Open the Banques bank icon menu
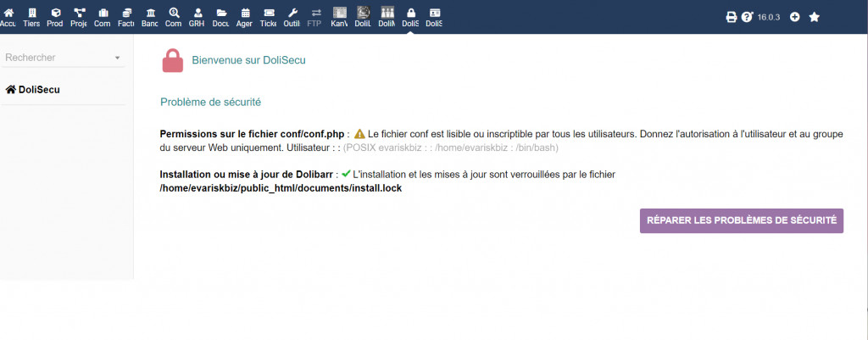This screenshot has width=868, height=340. tap(150, 17)
